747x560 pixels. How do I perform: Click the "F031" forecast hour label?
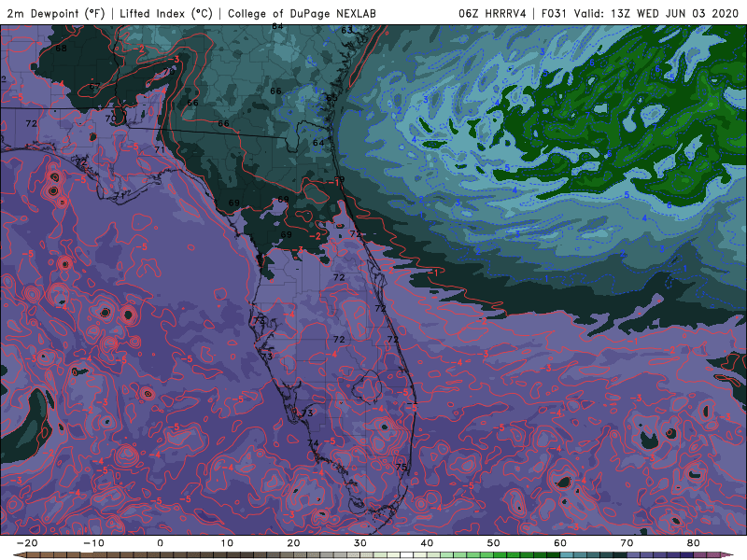(x=554, y=13)
